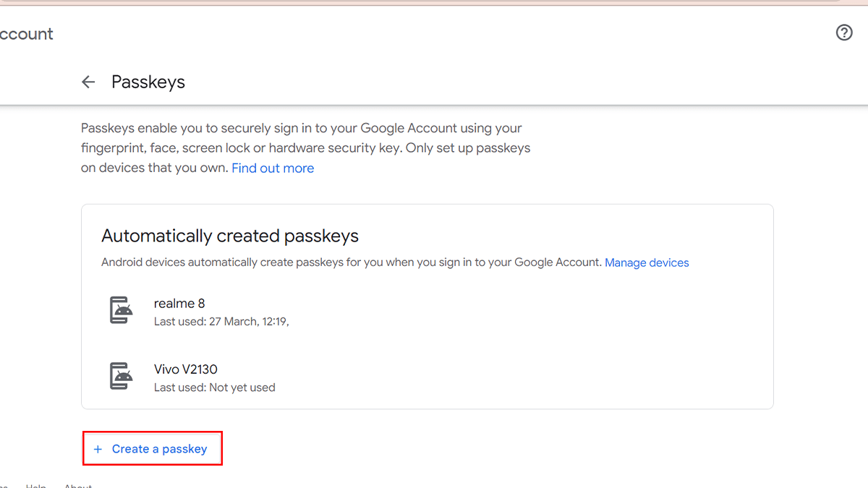The width and height of the screenshot is (868, 488).
Task: Open the Help footer link
Action: point(36,486)
